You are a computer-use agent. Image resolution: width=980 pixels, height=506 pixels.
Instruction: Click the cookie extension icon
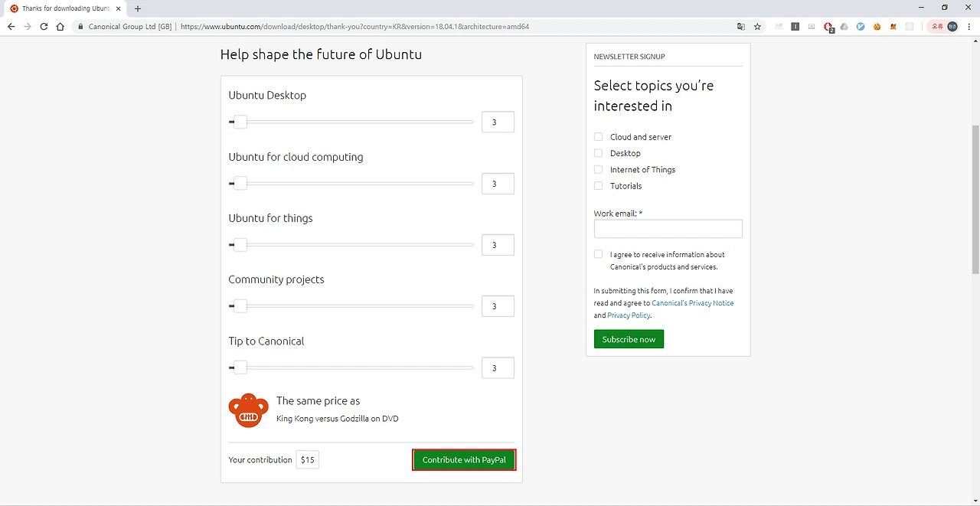pyautogui.click(x=877, y=26)
